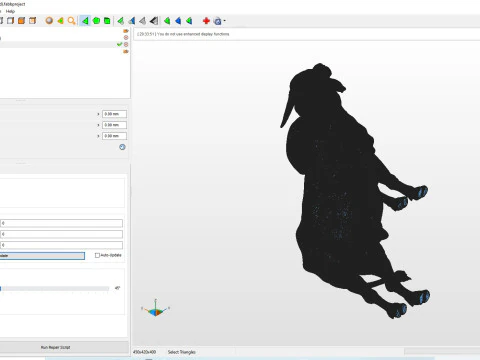
Task: Click the second long statistics field showing 0
Action: pos(61,234)
